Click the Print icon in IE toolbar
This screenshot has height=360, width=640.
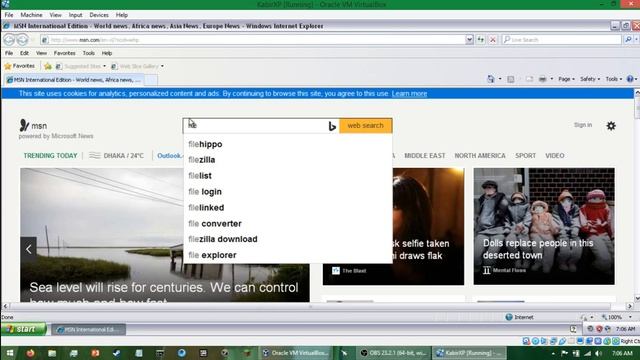pyautogui.click(x=542, y=79)
